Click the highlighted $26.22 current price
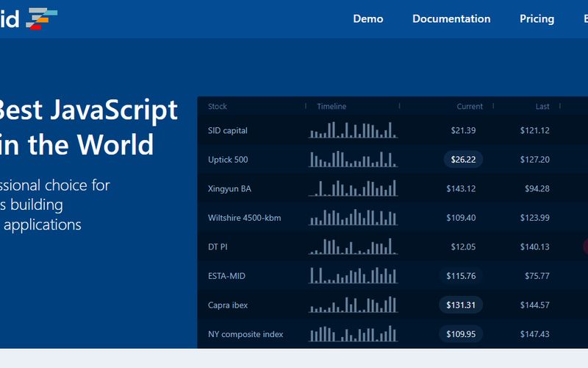588x368 pixels. pyautogui.click(x=463, y=160)
